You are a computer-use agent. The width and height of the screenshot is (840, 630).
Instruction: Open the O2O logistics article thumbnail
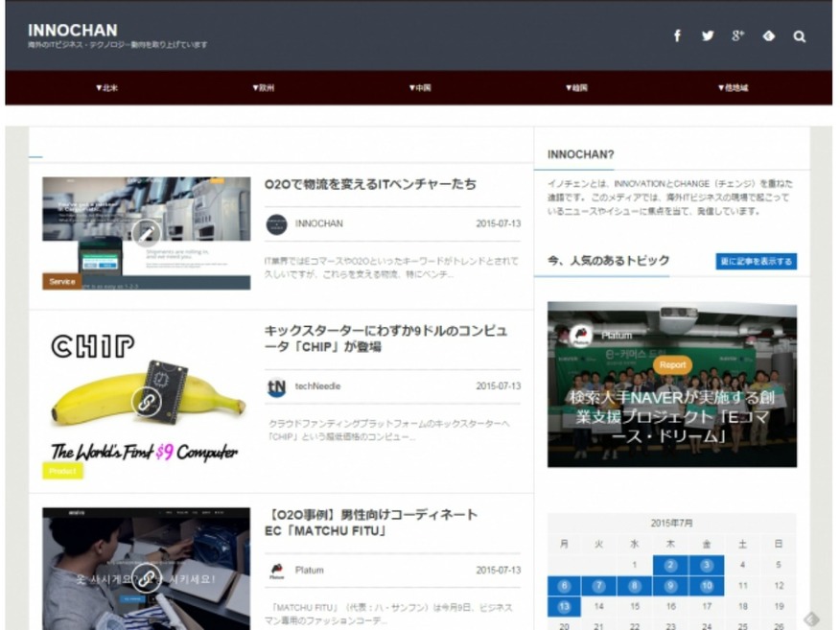point(147,234)
